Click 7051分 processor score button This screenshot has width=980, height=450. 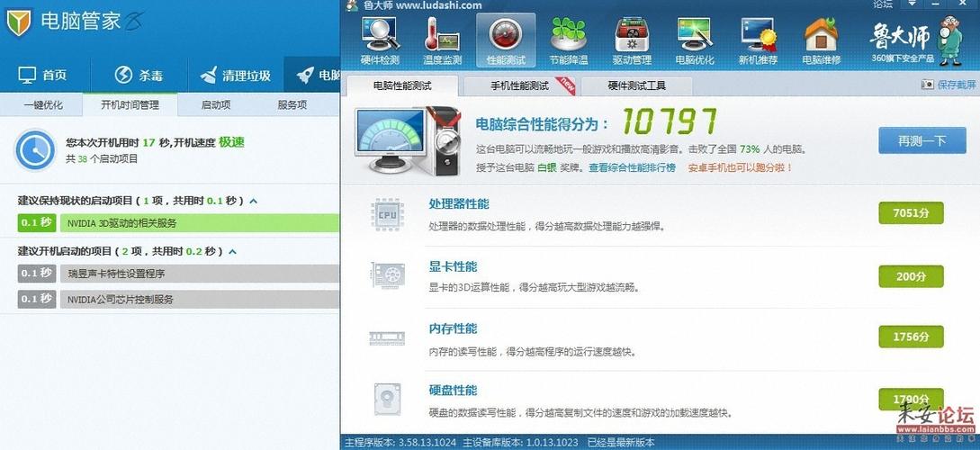911,213
